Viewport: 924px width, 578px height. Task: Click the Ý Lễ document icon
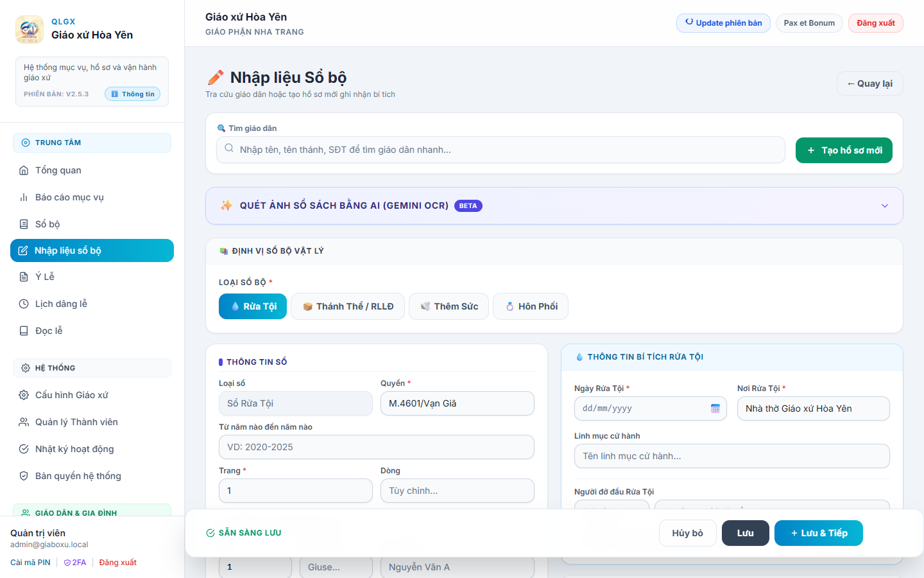point(24,277)
